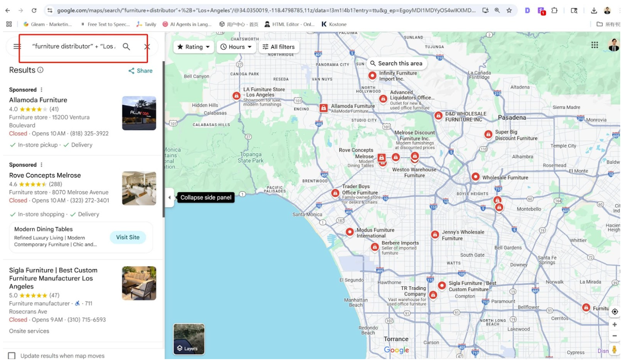624x364 pixels.
Task: Click the Melrose Discount Furniture Inc. pin
Action: (414, 156)
